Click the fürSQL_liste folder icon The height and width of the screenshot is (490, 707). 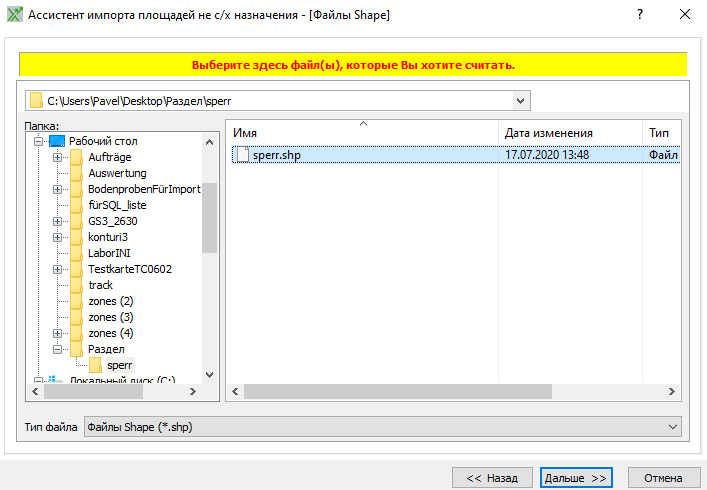click(x=76, y=205)
